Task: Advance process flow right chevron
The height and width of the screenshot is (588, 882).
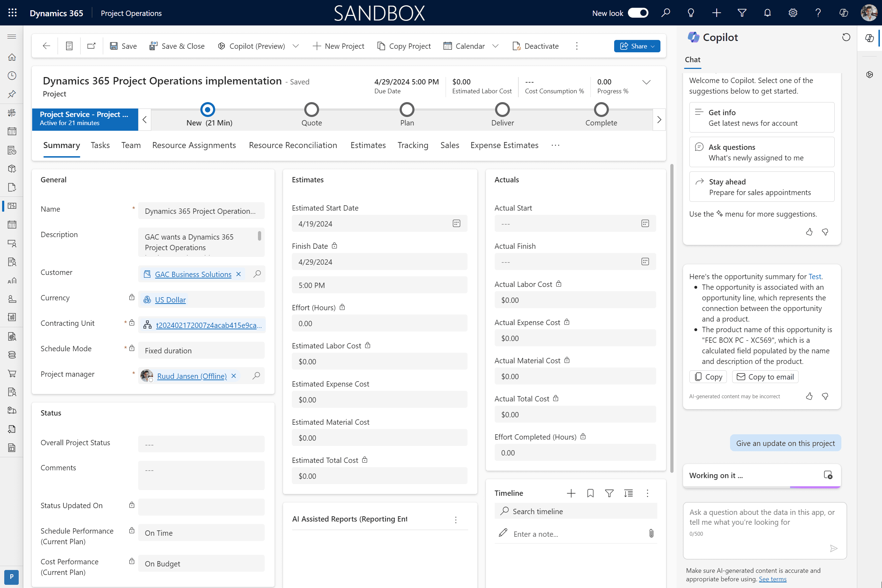Action: pyautogui.click(x=659, y=120)
